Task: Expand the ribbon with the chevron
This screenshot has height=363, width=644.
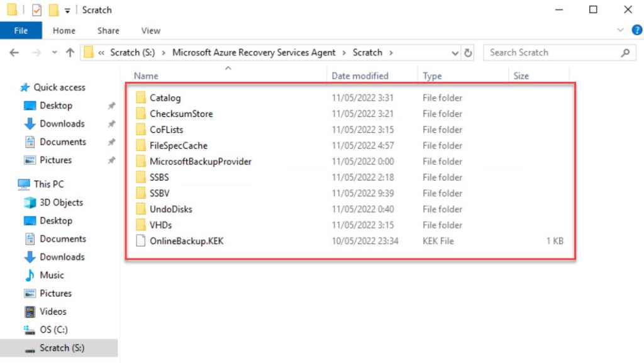Action: [619, 31]
